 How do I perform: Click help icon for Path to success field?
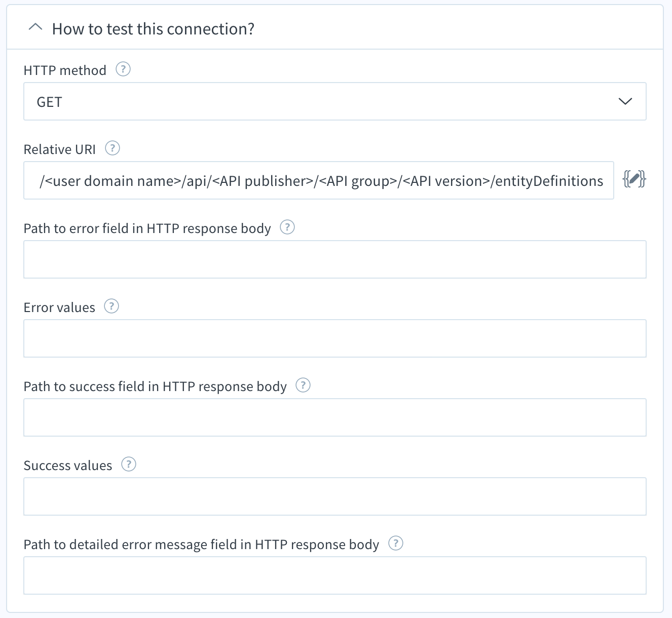click(303, 385)
